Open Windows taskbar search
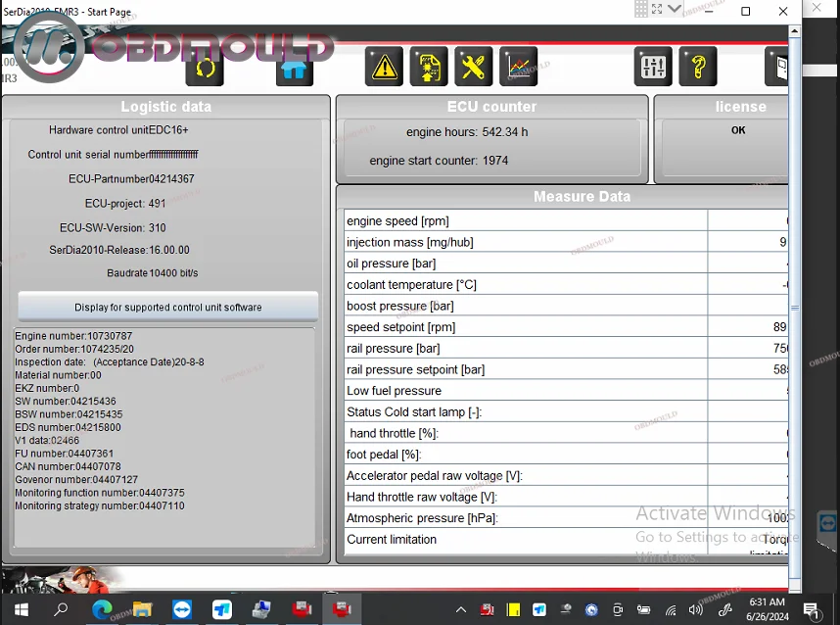Viewport: 840px width, 625px height. [61, 609]
